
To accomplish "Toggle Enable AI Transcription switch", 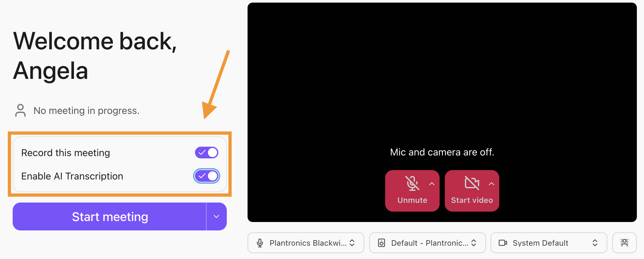I will tap(207, 176).
